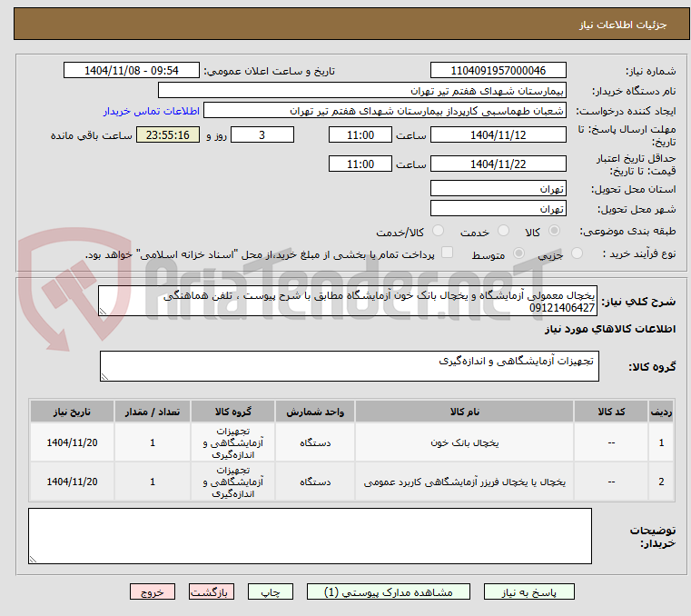The width and height of the screenshot is (691, 616).
Task: Click the استان محل تحویل field
Action: pyautogui.click(x=498, y=188)
